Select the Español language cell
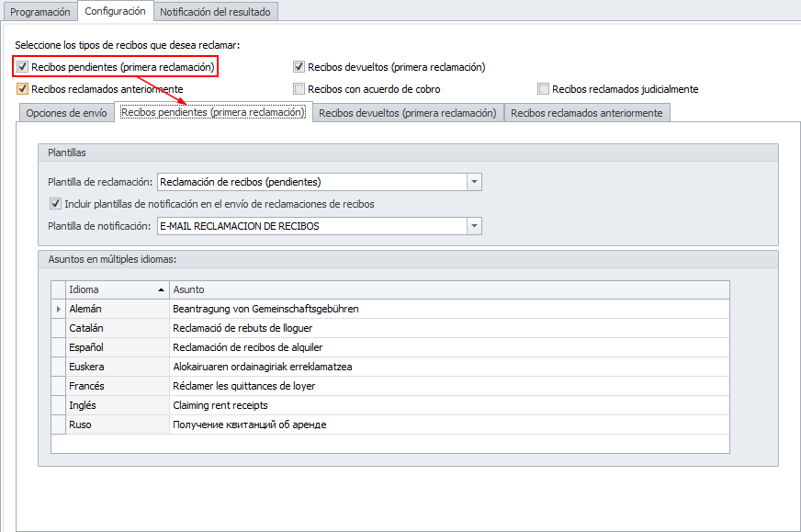The width and height of the screenshot is (801, 532). 118,347
